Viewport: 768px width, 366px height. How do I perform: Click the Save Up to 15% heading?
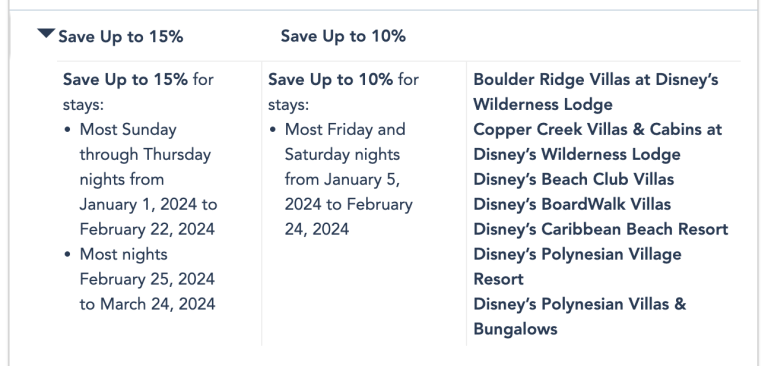pos(120,37)
